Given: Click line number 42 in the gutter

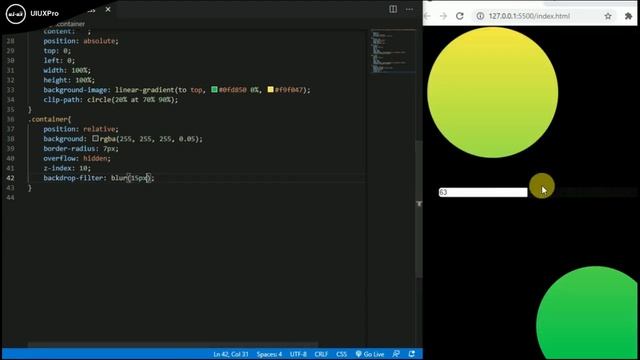Looking at the screenshot, I should [10, 178].
